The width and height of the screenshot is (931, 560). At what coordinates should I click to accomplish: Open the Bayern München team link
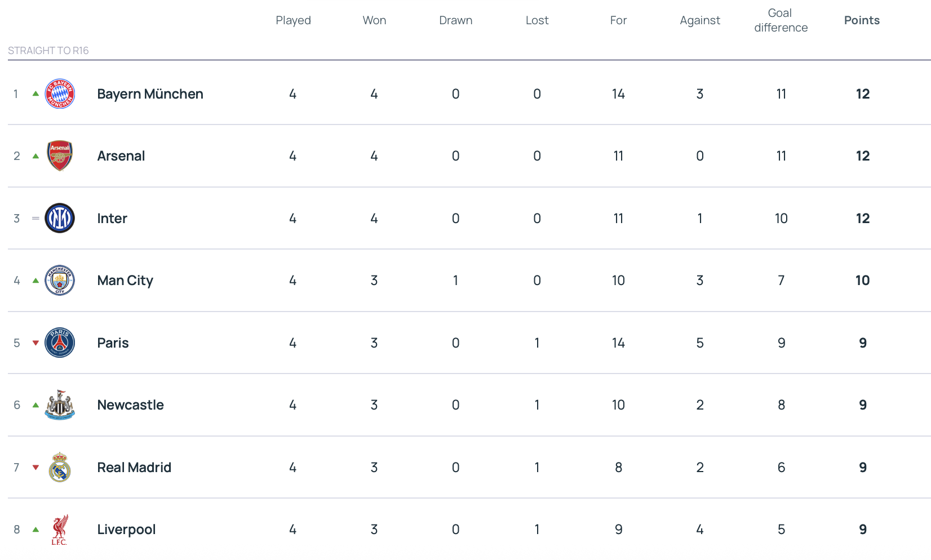pos(150,94)
